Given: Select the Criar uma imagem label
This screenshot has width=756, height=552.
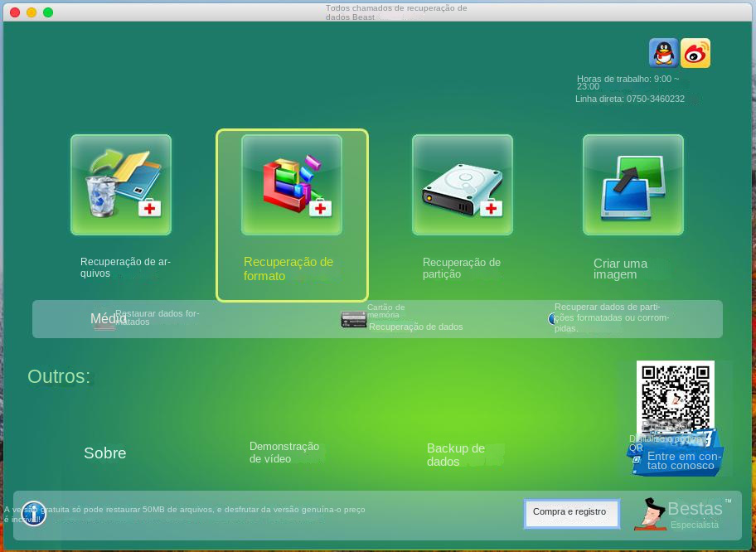Looking at the screenshot, I should (x=620, y=269).
